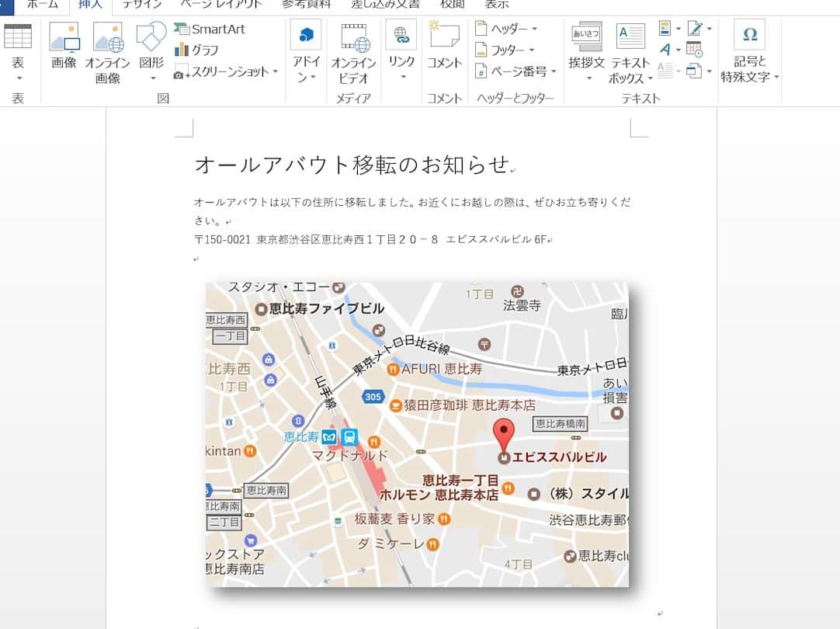Insert date and time with calendar-clock icon
Screen dimensions: 840x629
(694, 49)
